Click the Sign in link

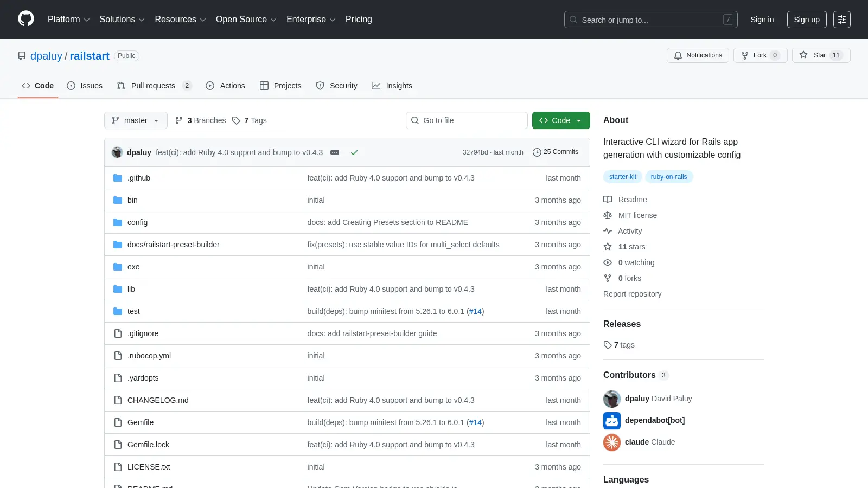(762, 20)
